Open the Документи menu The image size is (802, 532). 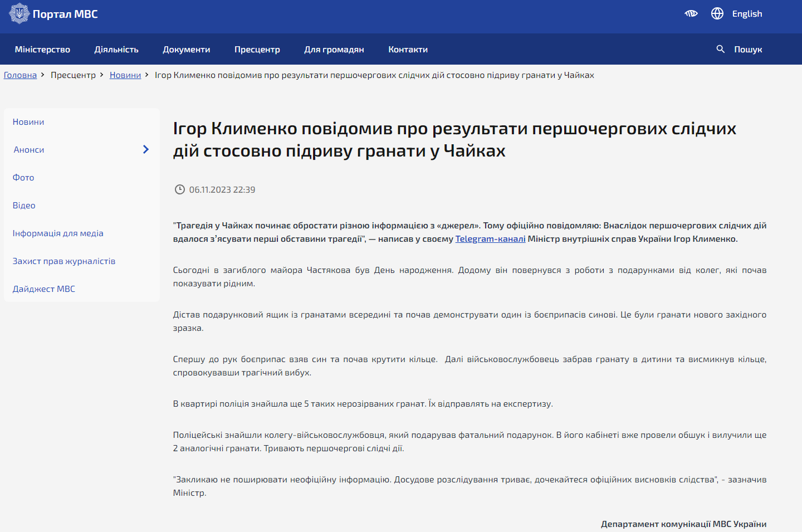tap(187, 50)
